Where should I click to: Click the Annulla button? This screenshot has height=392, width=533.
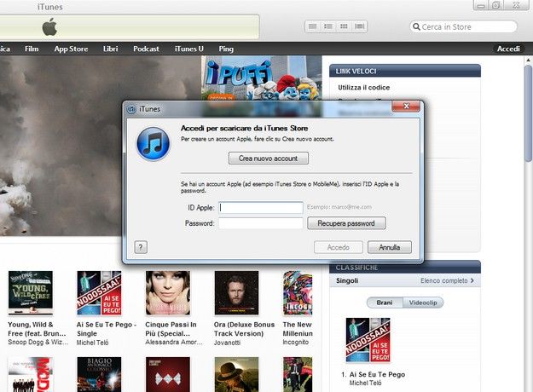tap(390, 247)
